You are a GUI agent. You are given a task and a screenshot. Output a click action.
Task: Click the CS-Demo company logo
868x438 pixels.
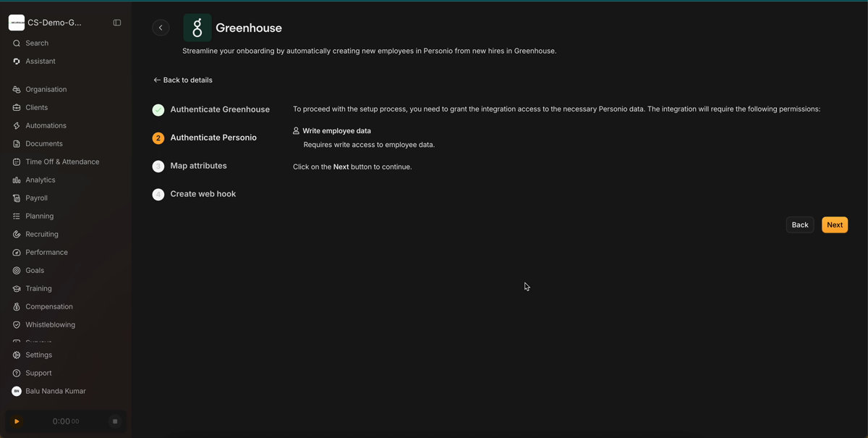coord(17,23)
